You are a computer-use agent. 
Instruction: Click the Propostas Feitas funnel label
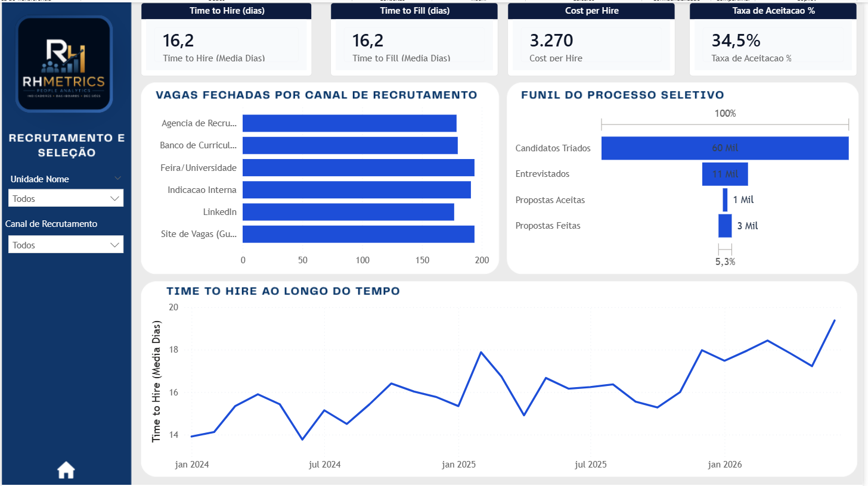pos(548,226)
